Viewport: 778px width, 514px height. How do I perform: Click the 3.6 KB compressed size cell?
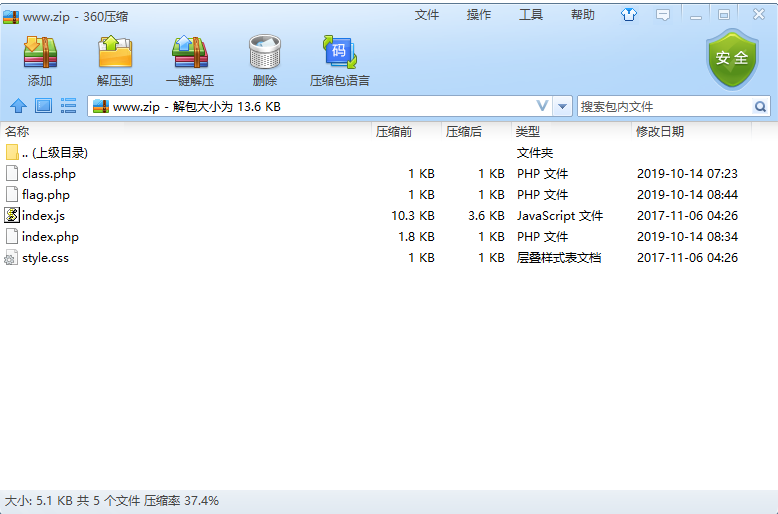pos(486,216)
